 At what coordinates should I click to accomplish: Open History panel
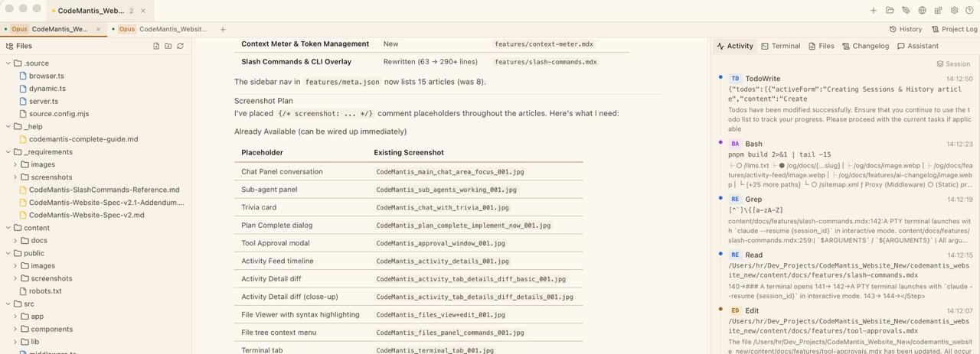(x=905, y=29)
